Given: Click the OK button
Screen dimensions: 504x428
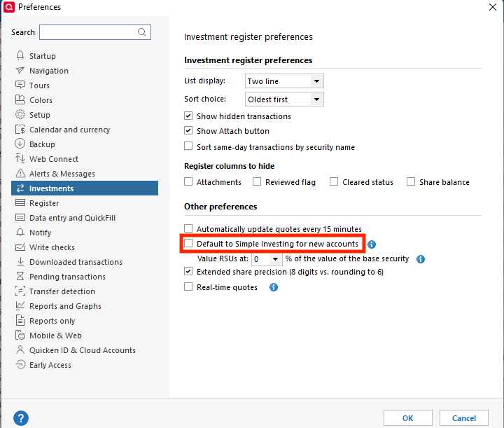Looking at the screenshot, I should [407, 418].
